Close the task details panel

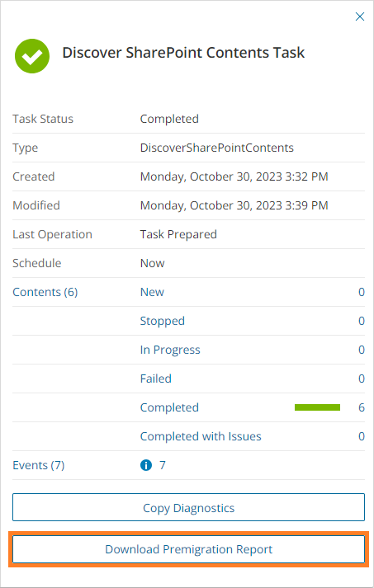(360, 16)
